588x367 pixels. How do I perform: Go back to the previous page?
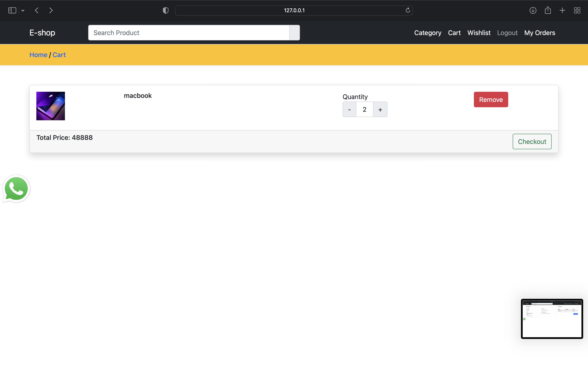37,10
